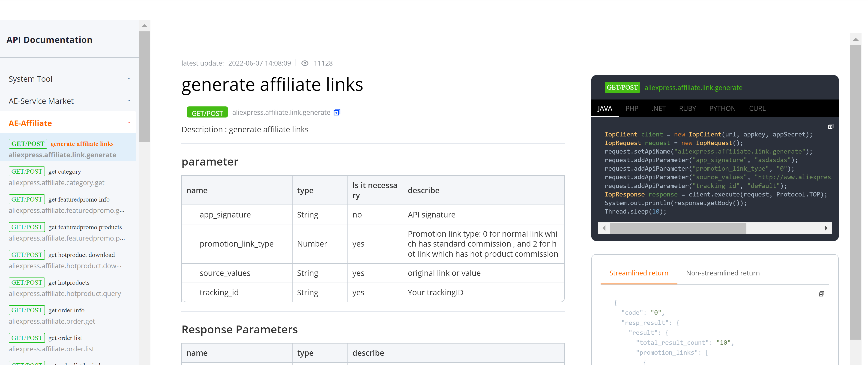The height and width of the screenshot is (365, 868).
Task: Switch to the JAVA code tab
Action: click(605, 109)
